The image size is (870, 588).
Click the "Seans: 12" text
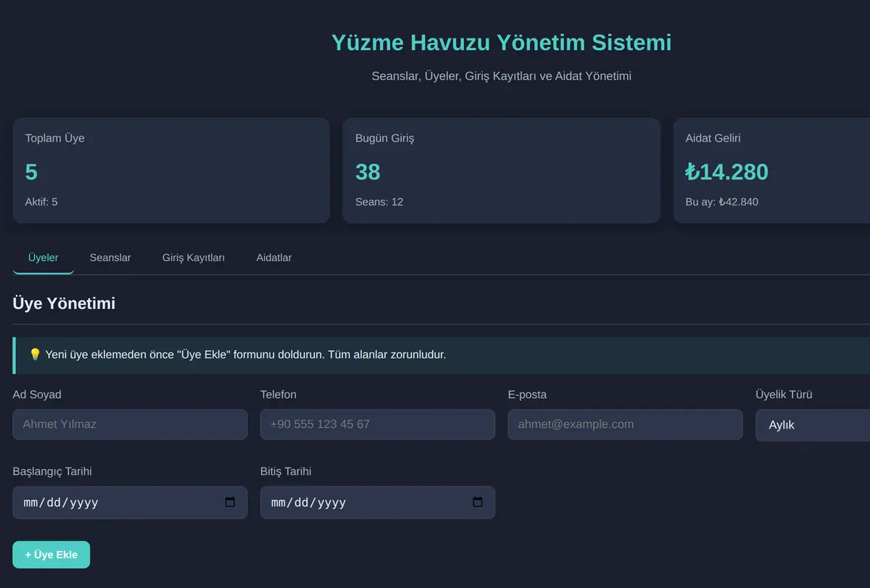(x=379, y=202)
